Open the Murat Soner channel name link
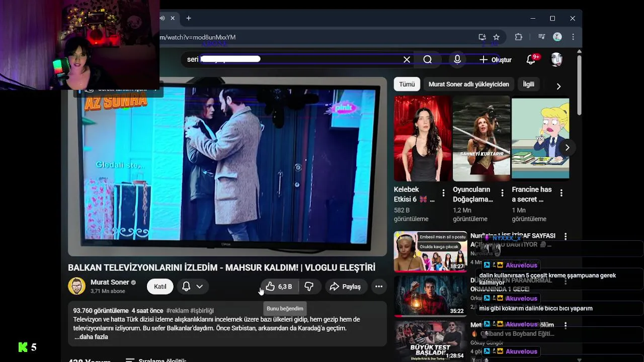This screenshot has width=644, height=362. pyautogui.click(x=110, y=282)
